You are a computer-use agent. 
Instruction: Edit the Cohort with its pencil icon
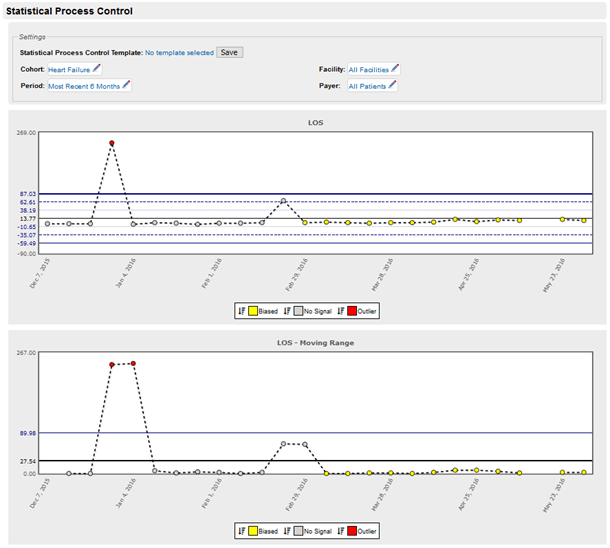click(x=96, y=68)
